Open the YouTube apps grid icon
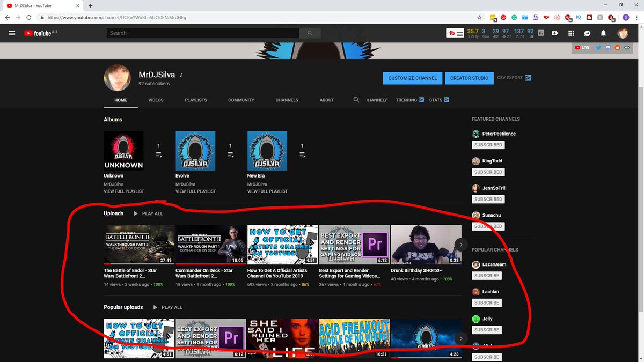This screenshot has height=362, width=644. pyautogui.click(x=571, y=33)
